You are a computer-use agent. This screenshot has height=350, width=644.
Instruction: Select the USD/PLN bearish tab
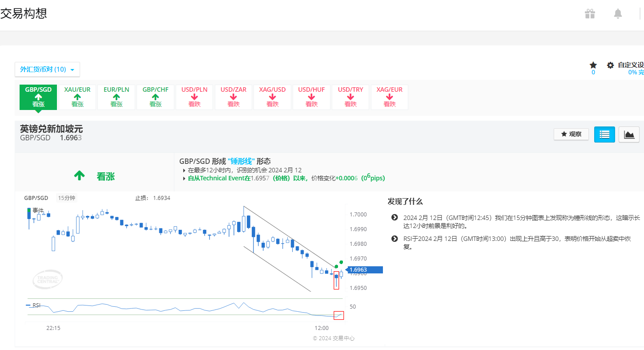194,97
